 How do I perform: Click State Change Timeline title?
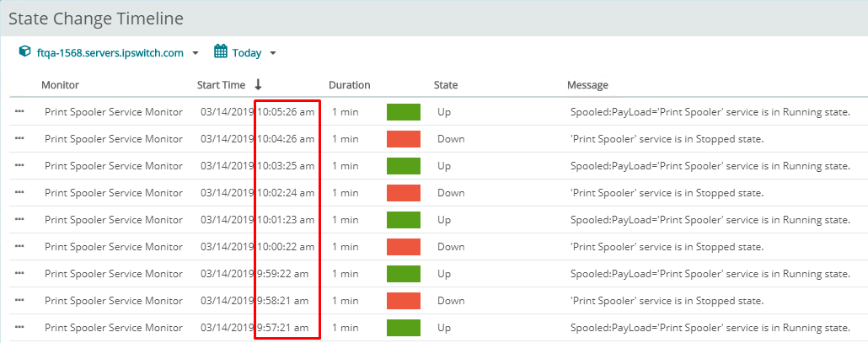[96, 19]
